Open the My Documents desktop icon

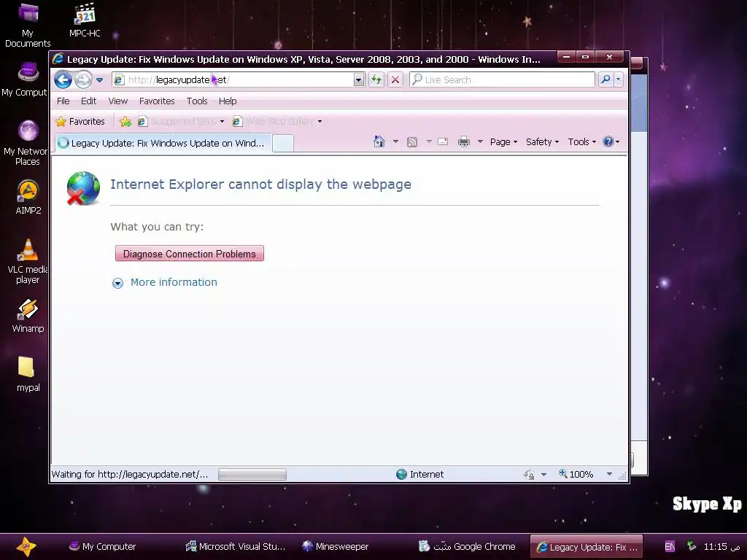coord(28,25)
